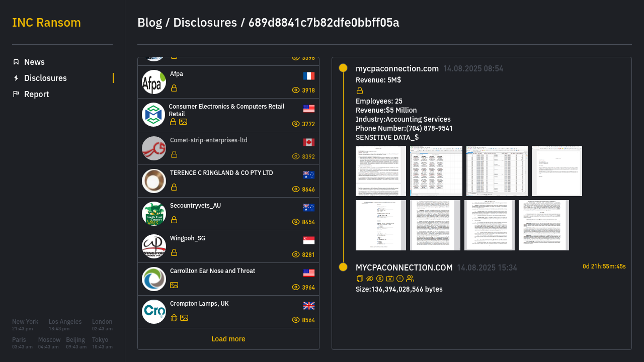Click the eye icon beside 8281
Screen dimensions: 644x362
(x=296, y=254)
